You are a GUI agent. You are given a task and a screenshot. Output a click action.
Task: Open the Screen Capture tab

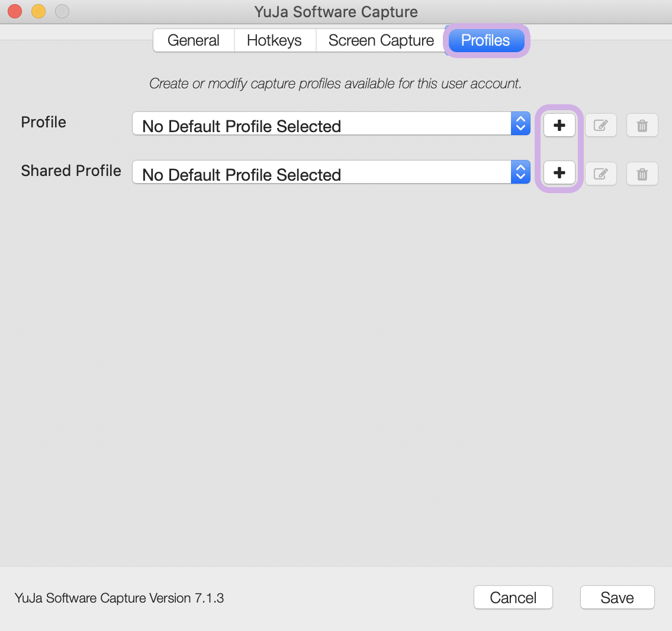click(x=381, y=40)
